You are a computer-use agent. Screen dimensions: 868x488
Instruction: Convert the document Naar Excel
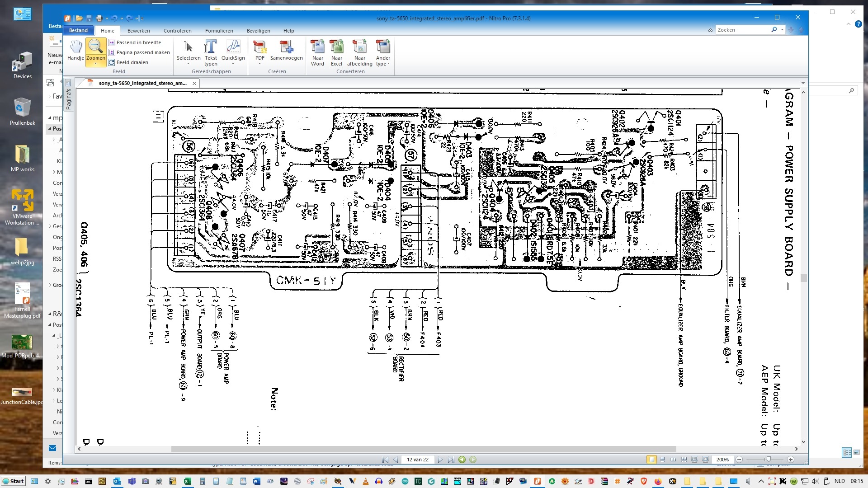tap(336, 52)
